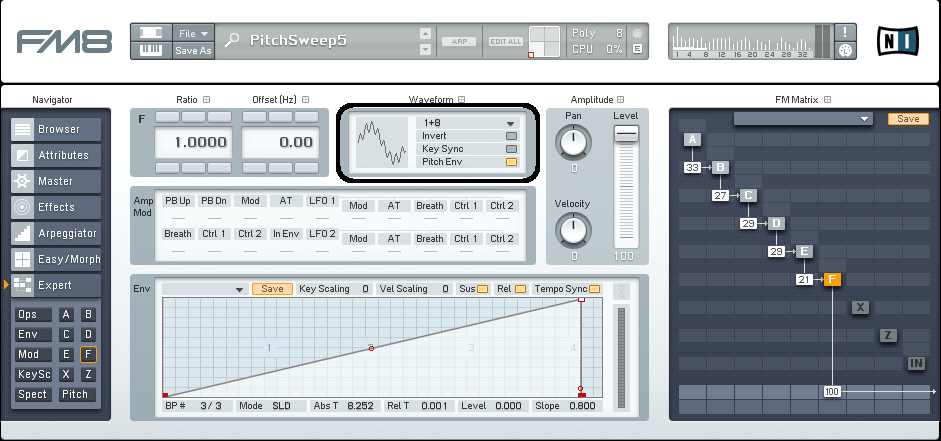Click the round icon beside Poly value

point(637,34)
